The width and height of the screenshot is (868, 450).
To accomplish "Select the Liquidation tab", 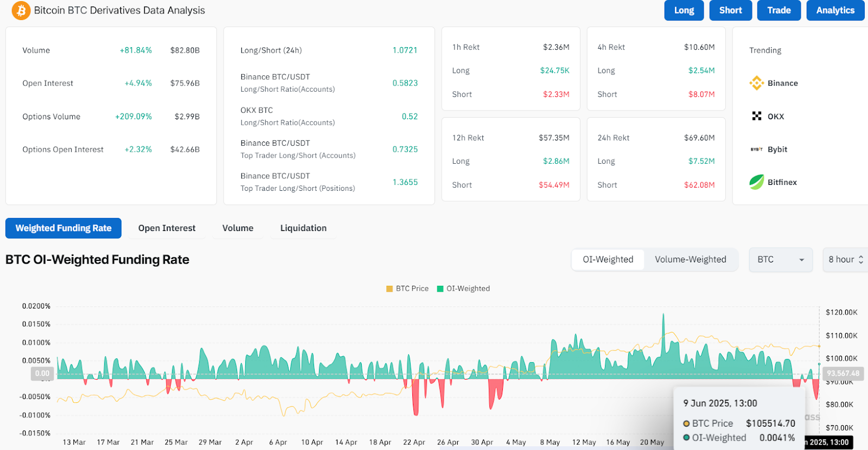I will pos(303,228).
